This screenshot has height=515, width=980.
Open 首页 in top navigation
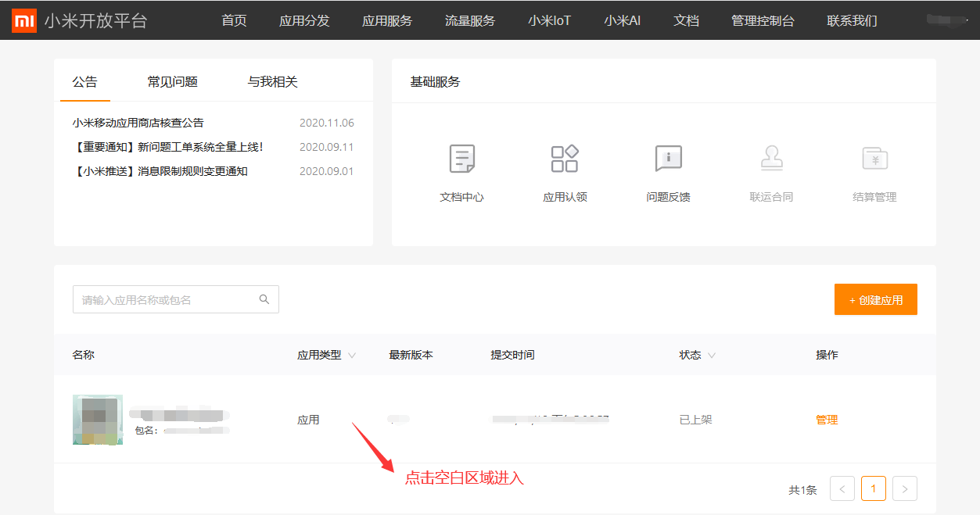pos(234,21)
